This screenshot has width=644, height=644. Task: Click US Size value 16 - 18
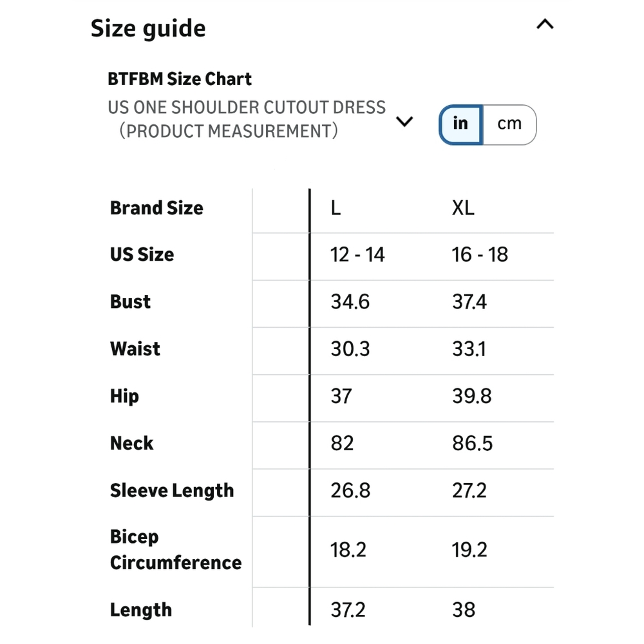480,254
